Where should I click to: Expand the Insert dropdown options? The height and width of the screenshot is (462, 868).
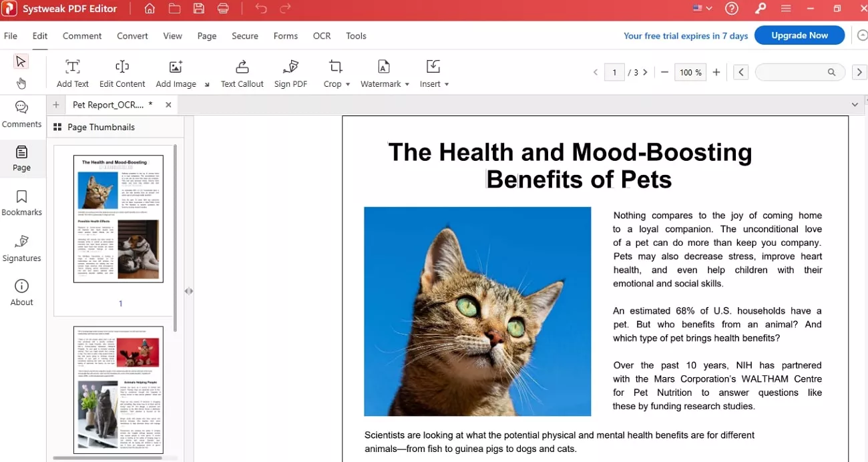[434, 73]
